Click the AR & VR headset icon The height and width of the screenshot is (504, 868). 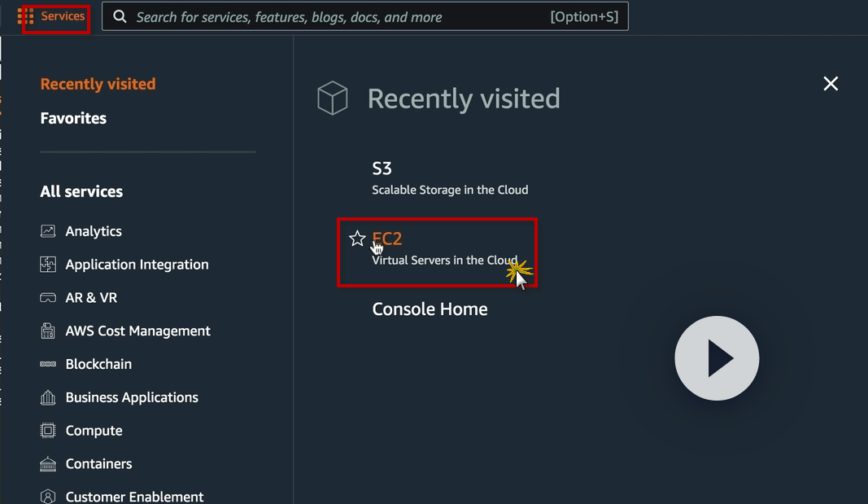coord(48,298)
